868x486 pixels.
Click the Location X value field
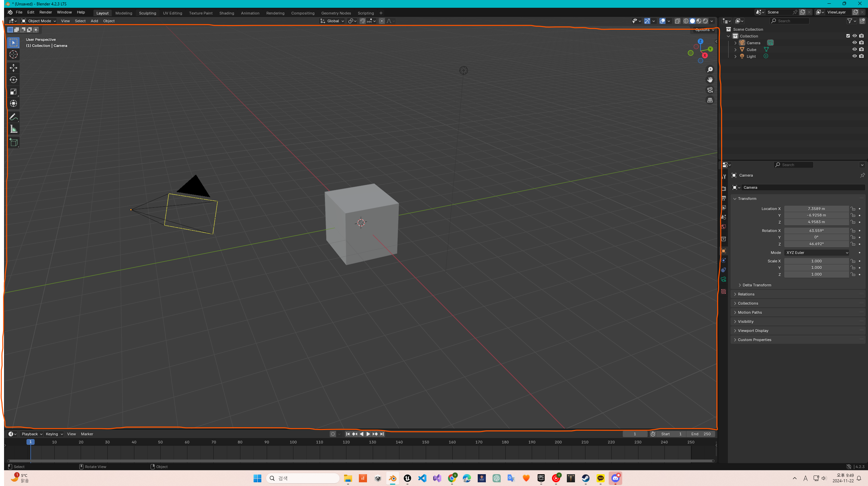(816, 209)
